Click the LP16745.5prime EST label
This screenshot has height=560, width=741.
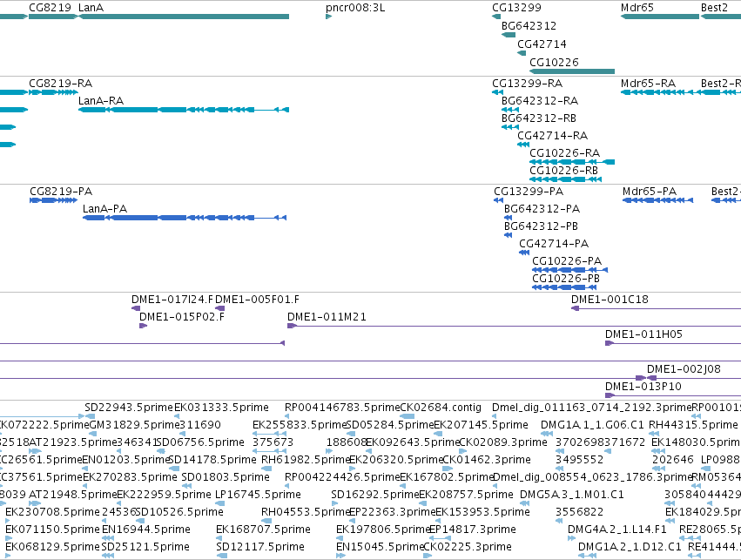pyautogui.click(x=258, y=495)
